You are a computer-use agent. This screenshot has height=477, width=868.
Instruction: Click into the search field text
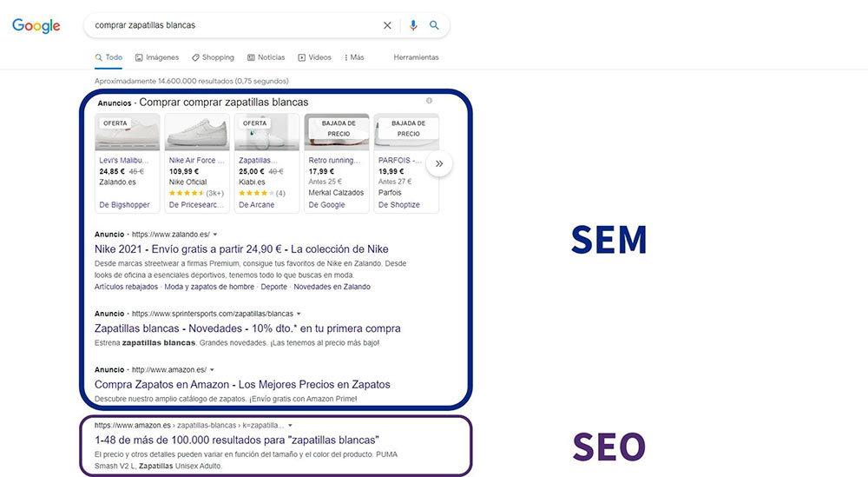pos(145,25)
